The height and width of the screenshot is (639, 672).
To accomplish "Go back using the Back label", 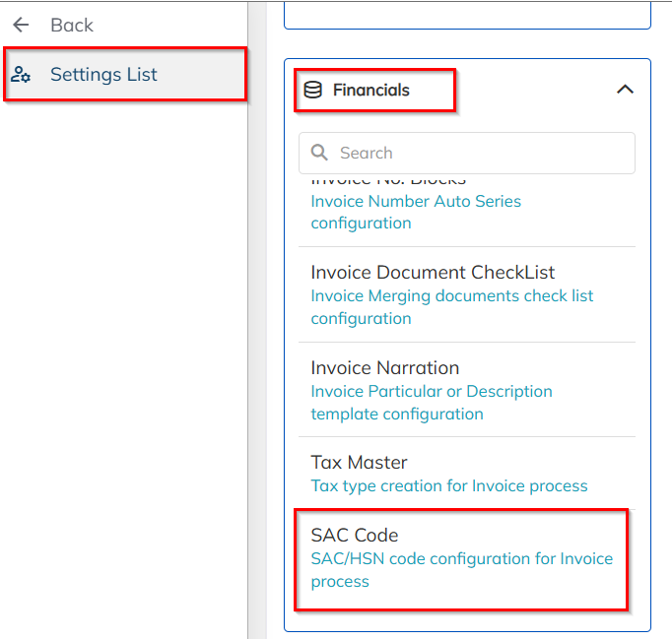I will [x=72, y=25].
